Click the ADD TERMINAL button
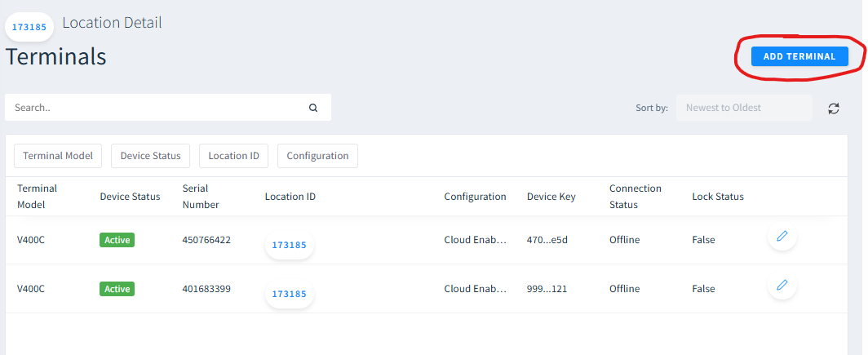The height and width of the screenshot is (355, 868). [799, 56]
